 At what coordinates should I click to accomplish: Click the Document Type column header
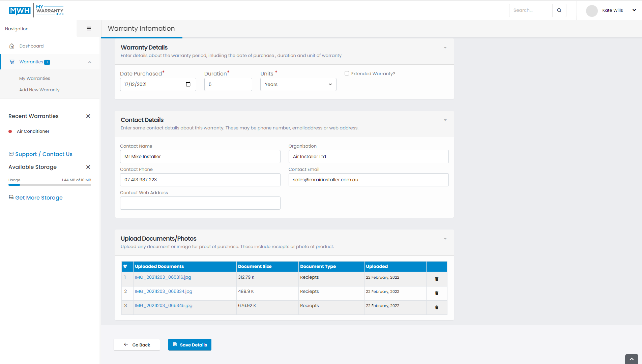[331, 266]
